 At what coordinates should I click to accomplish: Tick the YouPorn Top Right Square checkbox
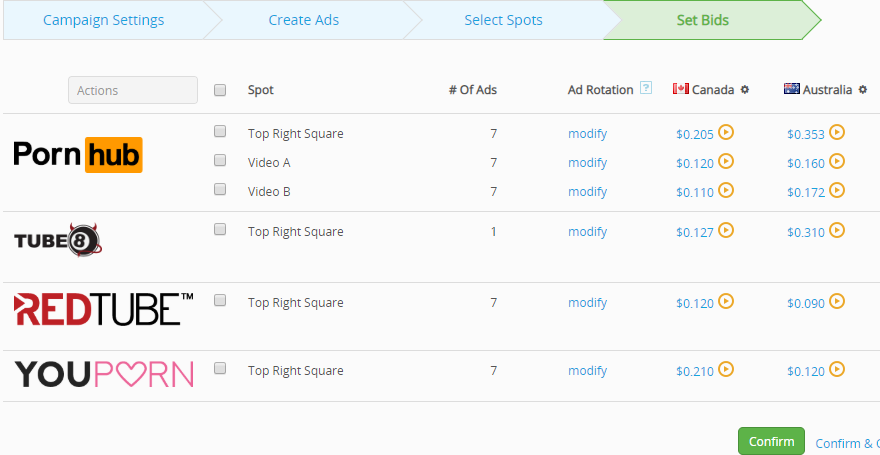pyautogui.click(x=220, y=369)
